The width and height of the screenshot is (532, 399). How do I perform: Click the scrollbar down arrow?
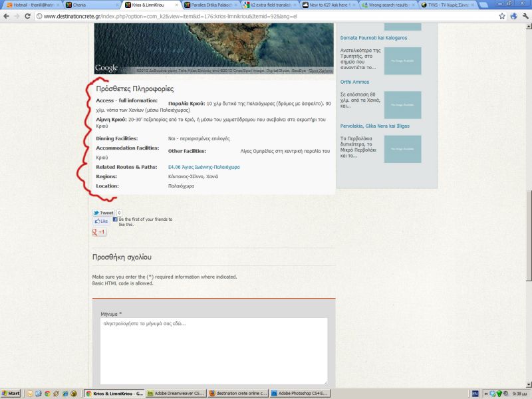[x=529, y=384]
